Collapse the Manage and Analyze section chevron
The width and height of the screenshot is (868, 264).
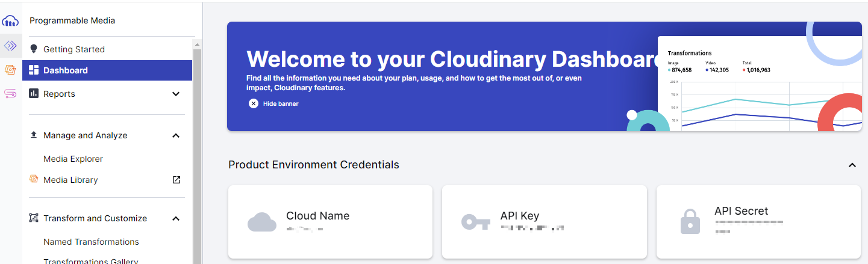coord(176,135)
